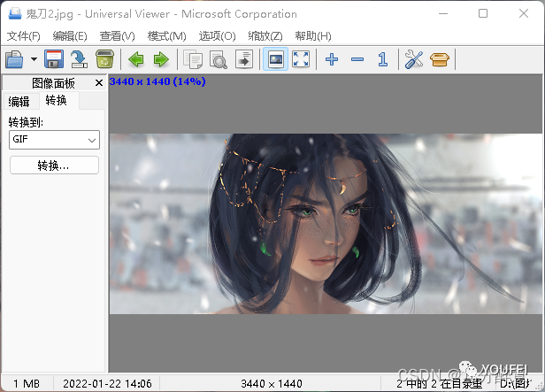545x392 pixels.
Task: Click the Open file folder icon
Action: coord(14,59)
